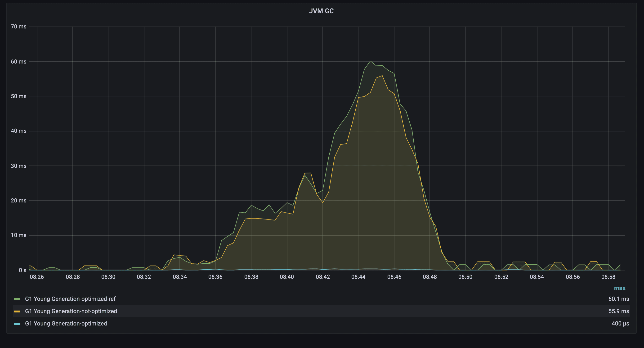Click the 0 s y-axis label

[x=22, y=270]
